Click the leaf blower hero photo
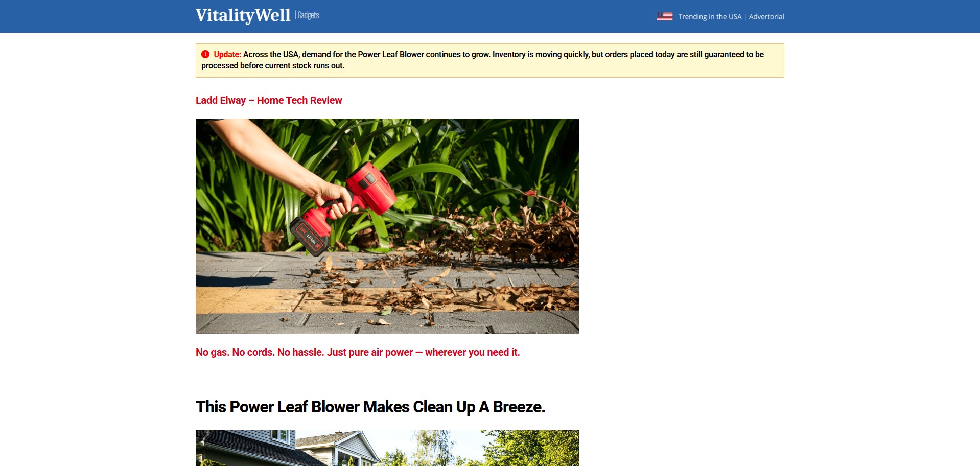The height and width of the screenshot is (466, 980). [x=387, y=226]
